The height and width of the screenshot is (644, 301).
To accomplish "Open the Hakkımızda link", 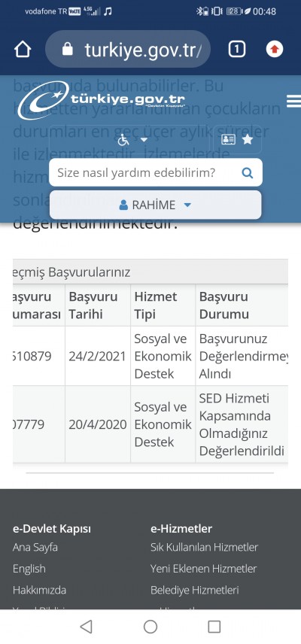I will pyautogui.click(x=39, y=590).
